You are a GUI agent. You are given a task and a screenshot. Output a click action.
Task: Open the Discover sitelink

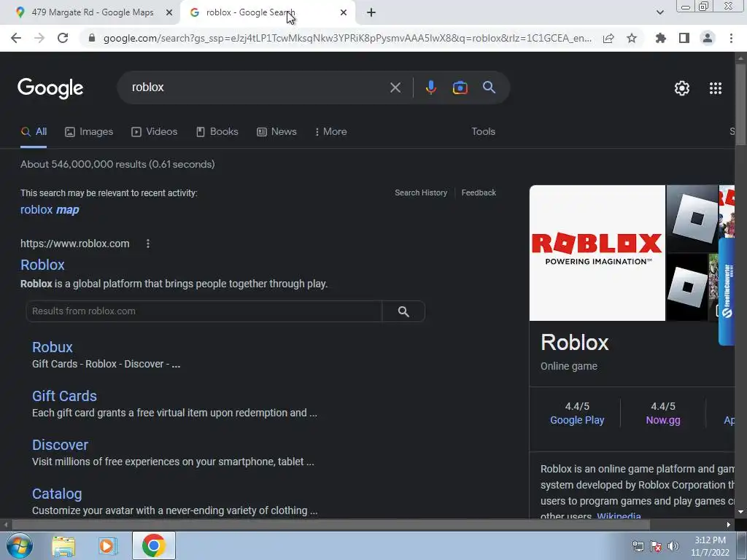60,446
